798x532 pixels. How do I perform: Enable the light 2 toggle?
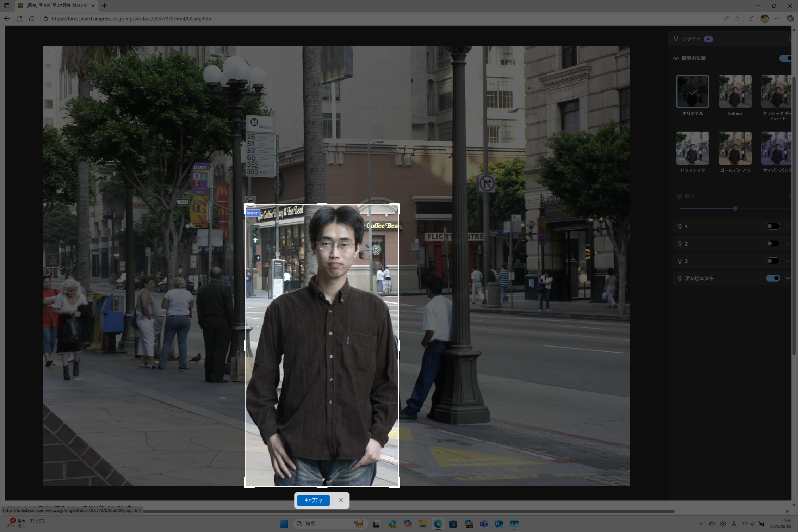point(772,243)
